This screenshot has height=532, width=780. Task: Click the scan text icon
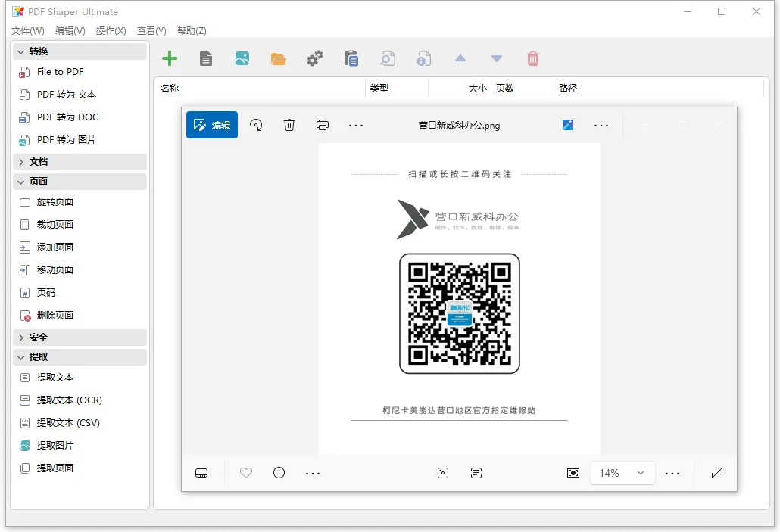click(476, 473)
